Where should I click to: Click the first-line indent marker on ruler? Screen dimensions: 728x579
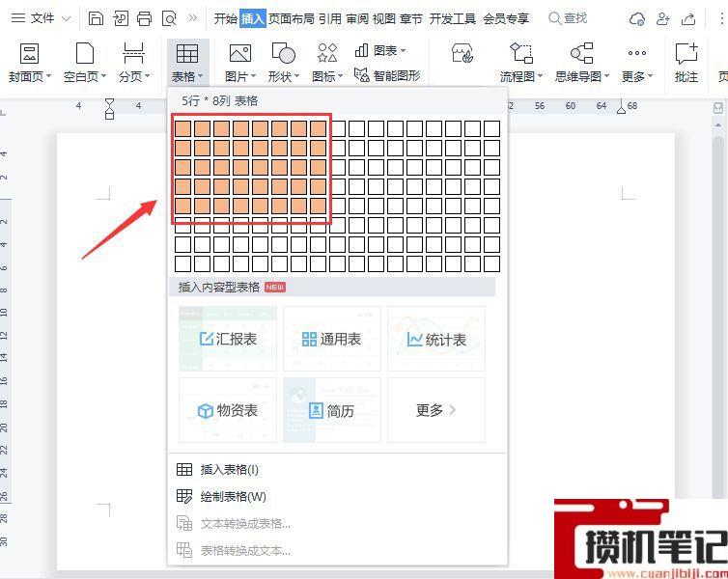pos(109,103)
